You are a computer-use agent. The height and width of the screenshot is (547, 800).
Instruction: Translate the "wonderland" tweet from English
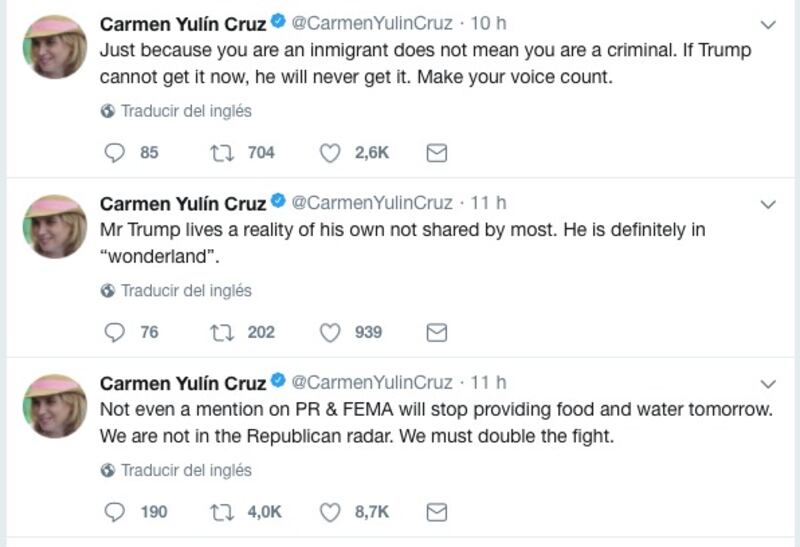185,291
